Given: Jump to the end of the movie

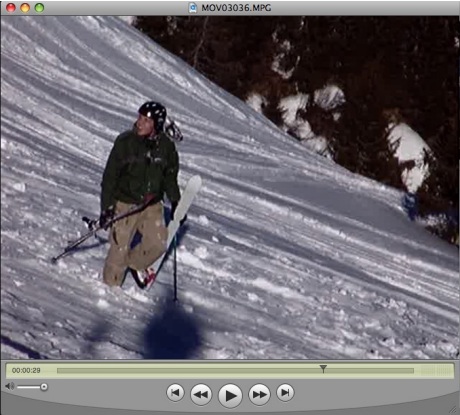Looking at the screenshot, I should click(285, 392).
